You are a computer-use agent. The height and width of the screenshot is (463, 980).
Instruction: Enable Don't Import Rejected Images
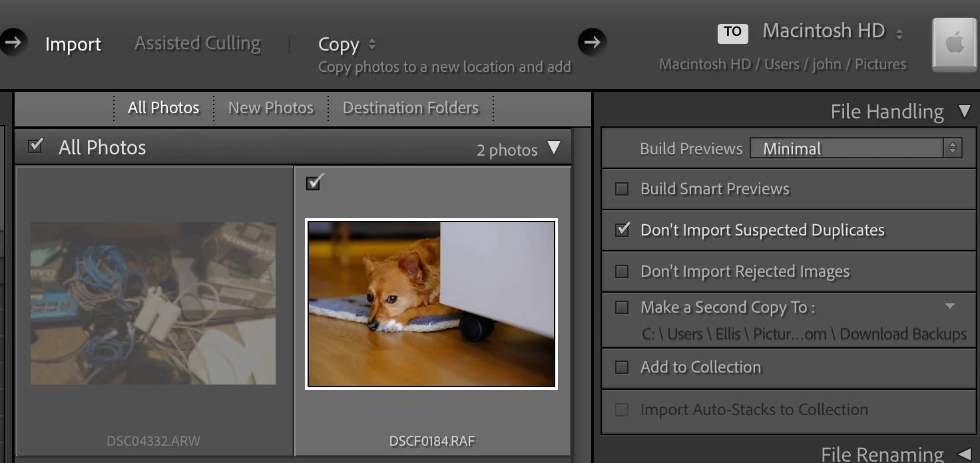[622, 271]
